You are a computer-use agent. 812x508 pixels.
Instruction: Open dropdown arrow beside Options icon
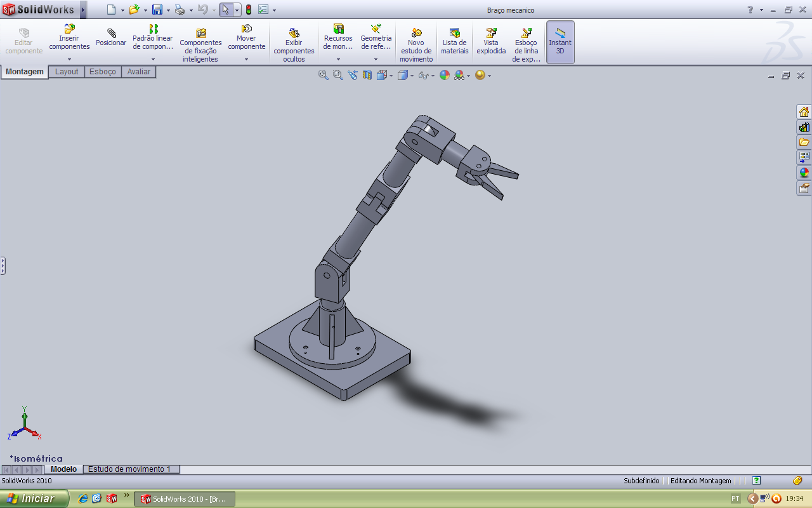coord(274,10)
